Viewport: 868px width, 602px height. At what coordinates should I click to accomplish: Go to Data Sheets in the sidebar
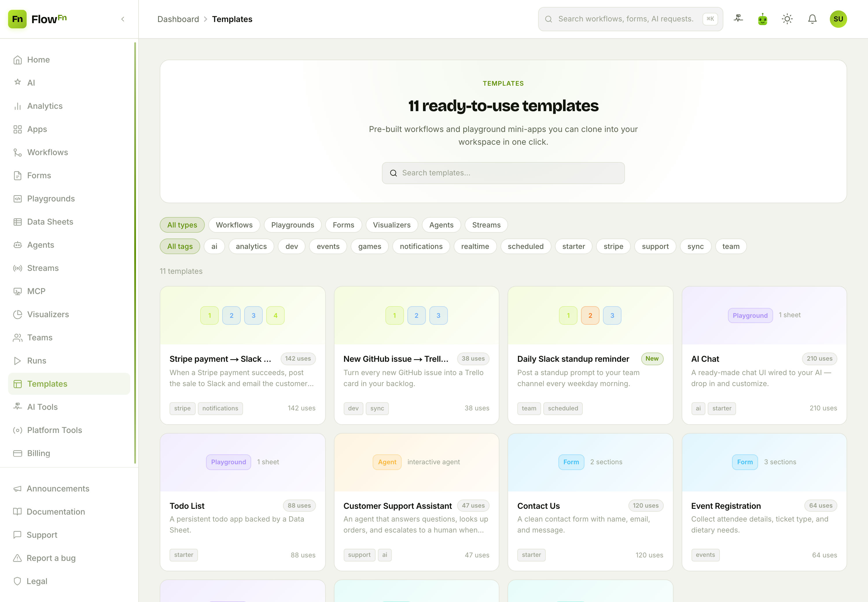pos(69,222)
